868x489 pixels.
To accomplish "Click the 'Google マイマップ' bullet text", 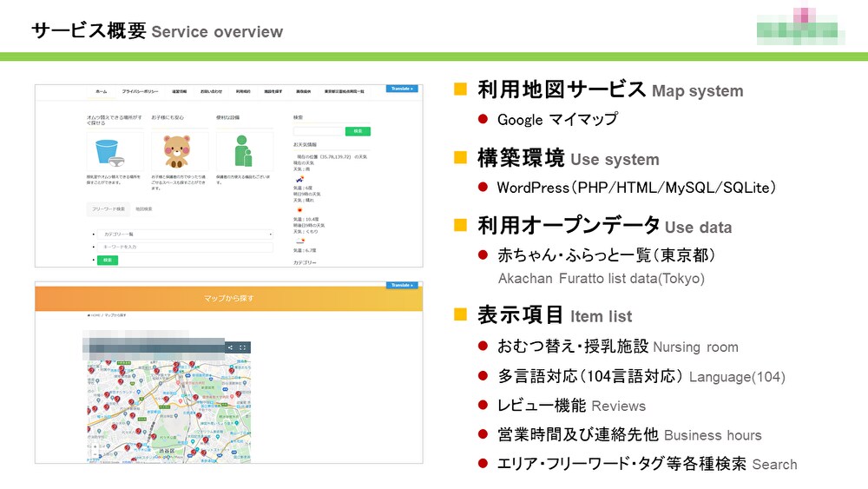I will pyautogui.click(x=557, y=120).
